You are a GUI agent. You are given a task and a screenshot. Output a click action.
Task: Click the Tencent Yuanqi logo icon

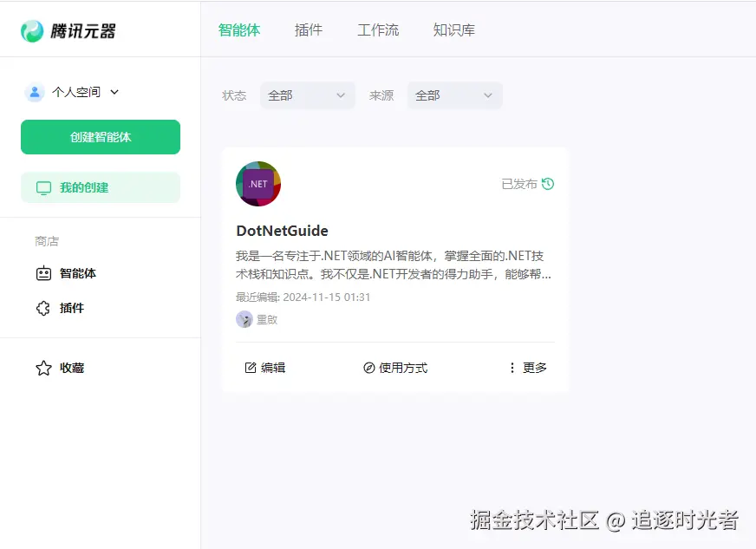tap(32, 31)
